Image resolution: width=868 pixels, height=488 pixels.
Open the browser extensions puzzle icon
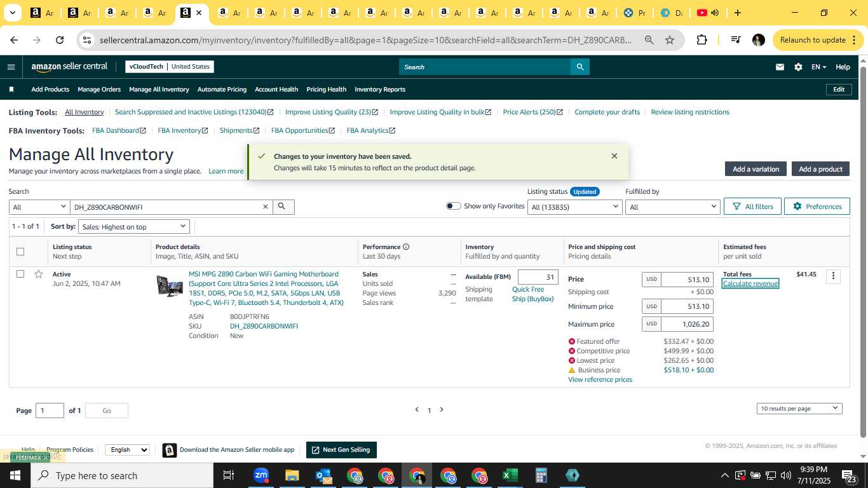(x=702, y=40)
